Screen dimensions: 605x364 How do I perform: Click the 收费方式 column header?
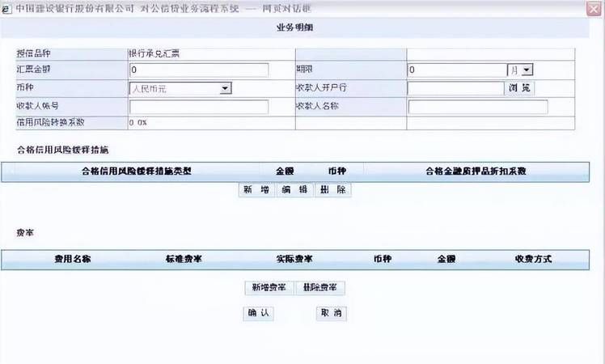point(533,259)
